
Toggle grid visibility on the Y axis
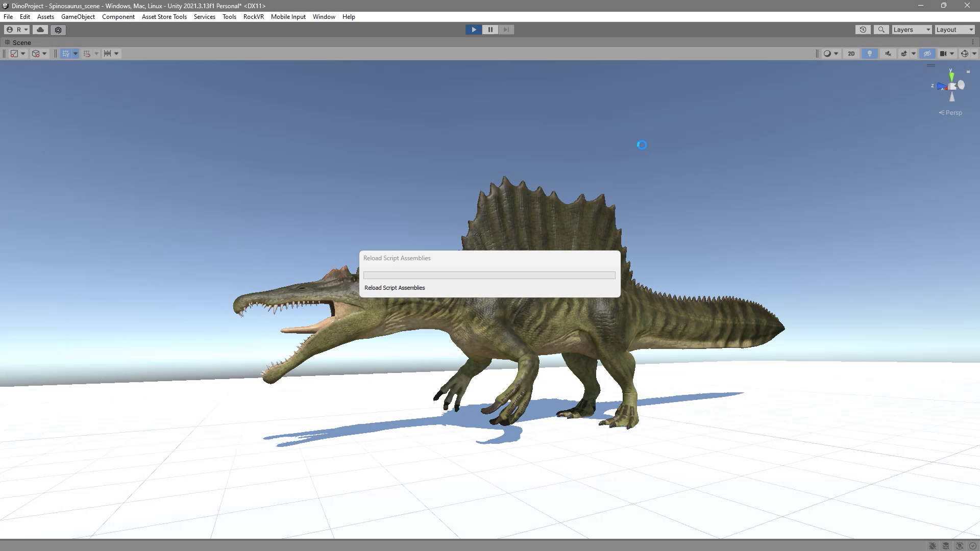[66, 54]
